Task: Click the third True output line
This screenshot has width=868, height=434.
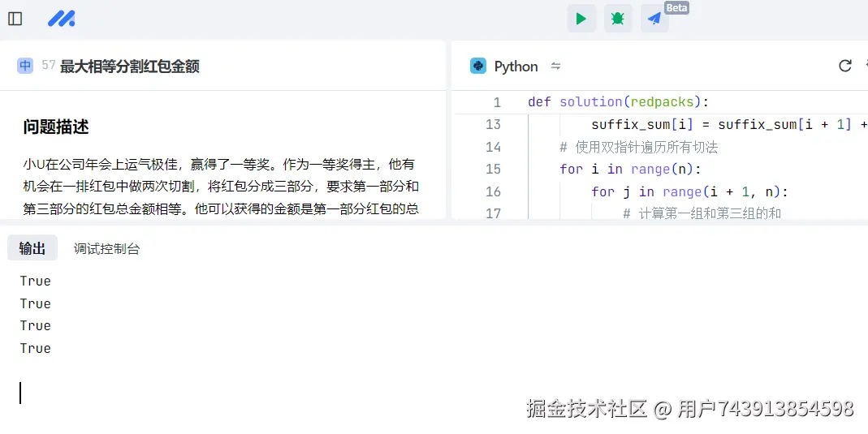Action: pyautogui.click(x=36, y=325)
